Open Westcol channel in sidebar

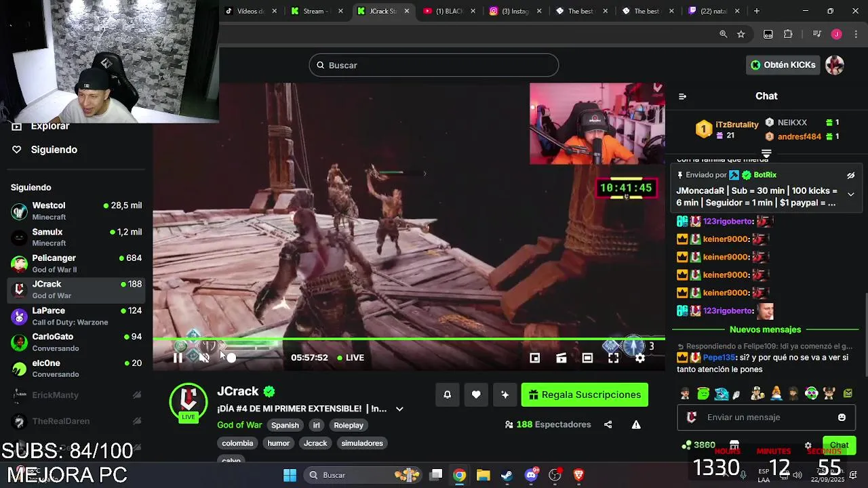[77, 211]
